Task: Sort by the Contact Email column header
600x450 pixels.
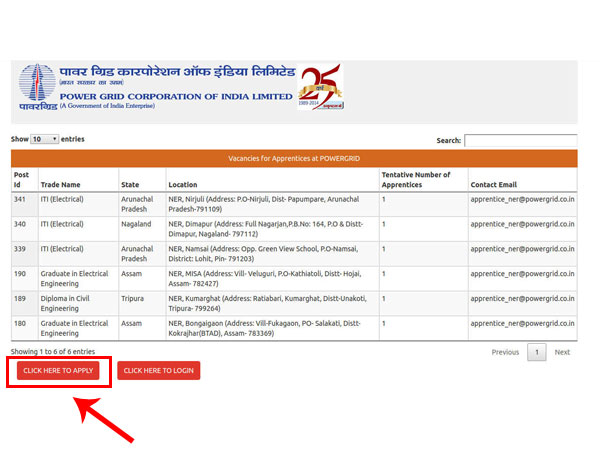Action: 523,180
